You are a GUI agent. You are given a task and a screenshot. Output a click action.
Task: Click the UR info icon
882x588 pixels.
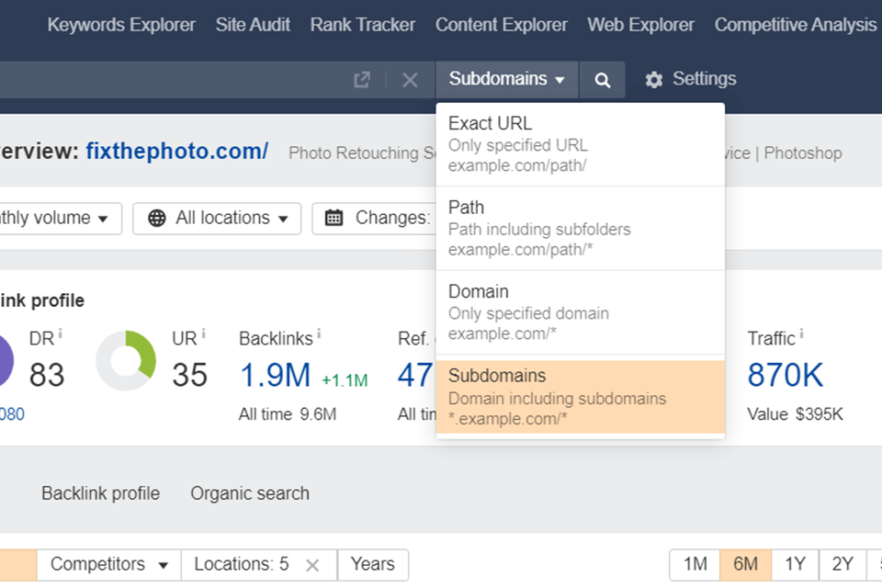pos(204,334)
